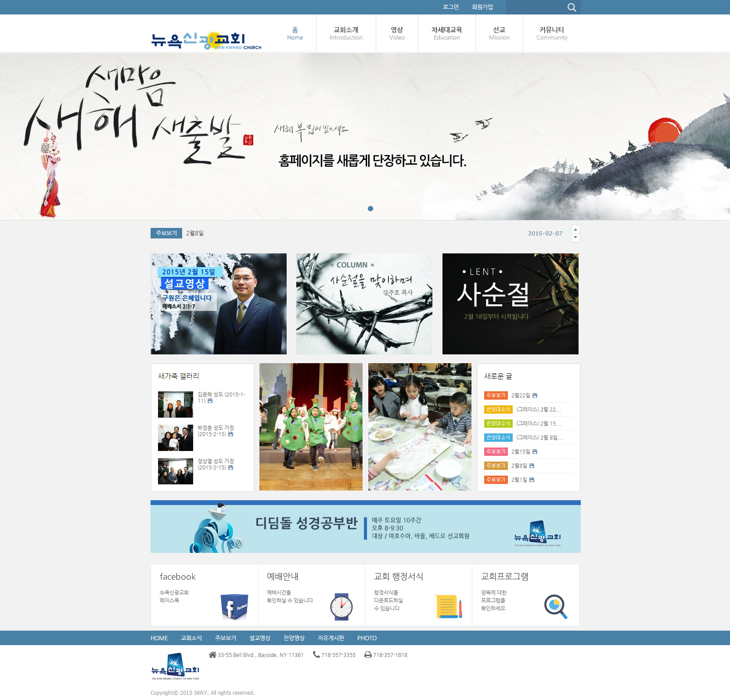Open the church forms document icon
This screenshot has width=730, height=700.
coord(449,606)
